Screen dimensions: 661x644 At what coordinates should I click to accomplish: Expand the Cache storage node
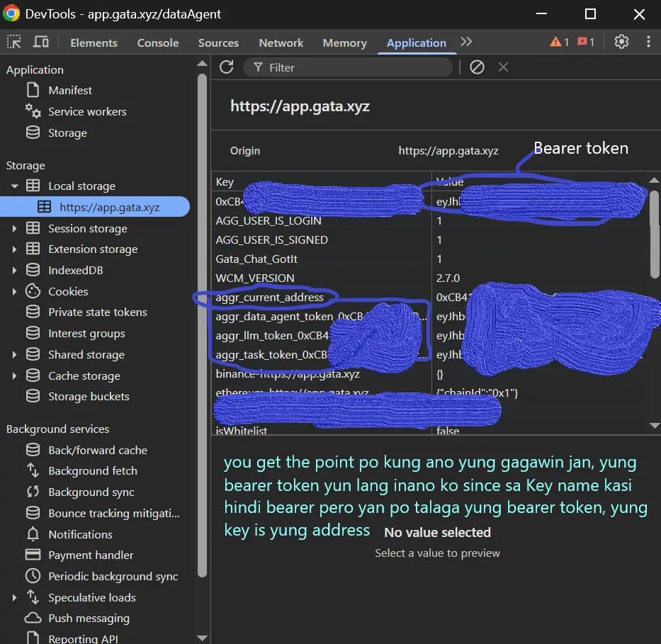[x=14, y=375]
